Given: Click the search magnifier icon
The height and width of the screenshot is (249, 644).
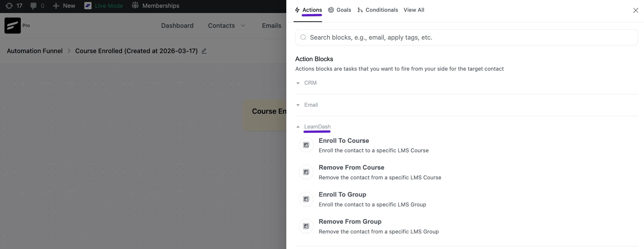Looking at the screenshot, I should pos(303,37).
